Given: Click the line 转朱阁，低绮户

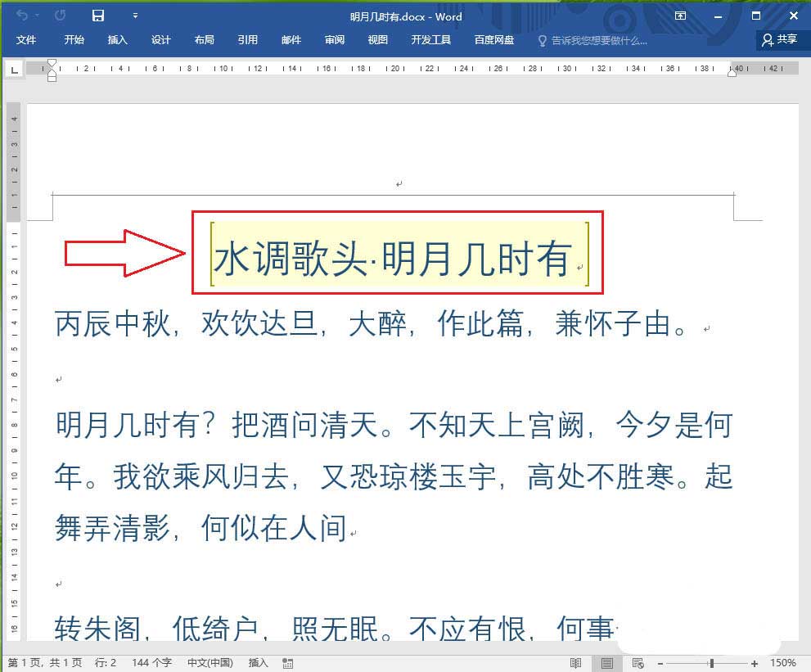Looking at the screenshot, I should click(x=336, y=628).
